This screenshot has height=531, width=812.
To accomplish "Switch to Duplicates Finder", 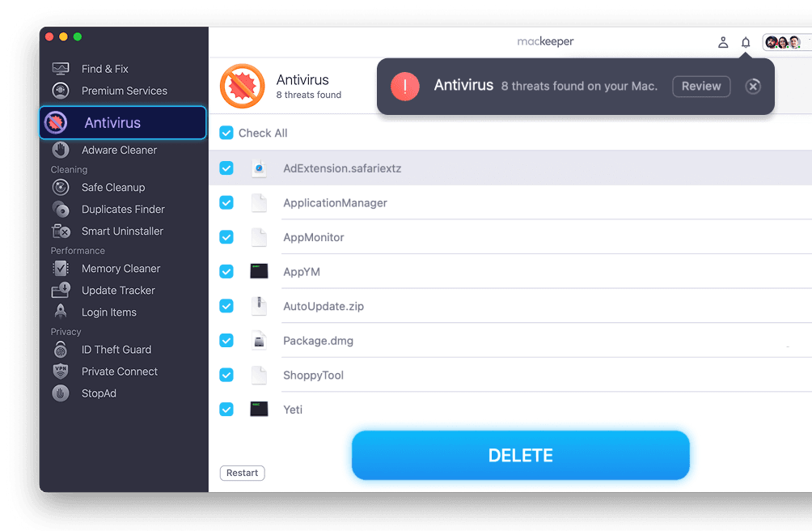I will [123, 210].
